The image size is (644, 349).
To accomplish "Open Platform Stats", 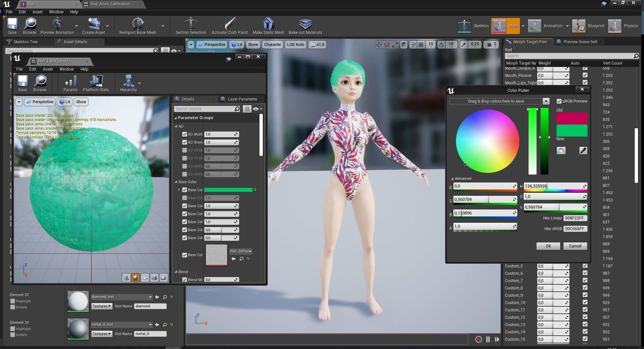I will (x=96, y=83).
